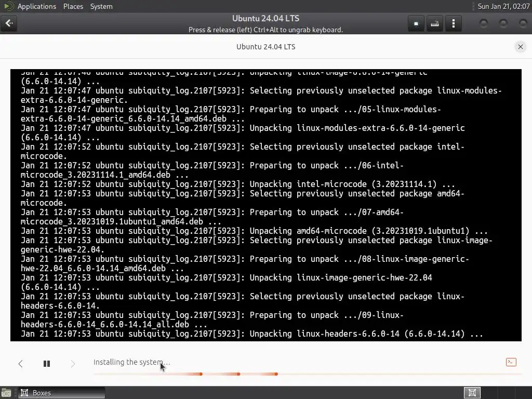Viewport: 532px width, 399px height.
Task: Click the installation progress bar
Action: click(308, 374)
